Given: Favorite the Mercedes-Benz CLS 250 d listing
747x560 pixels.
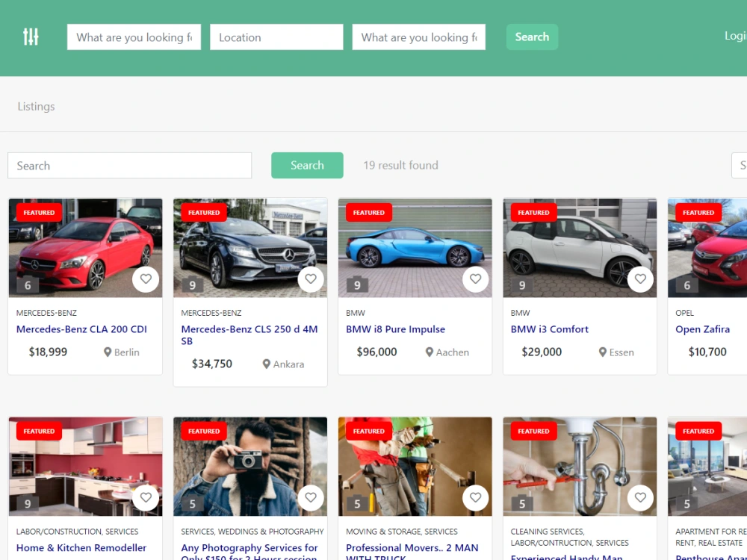Looking at the screenshot, I should point(311,279).
